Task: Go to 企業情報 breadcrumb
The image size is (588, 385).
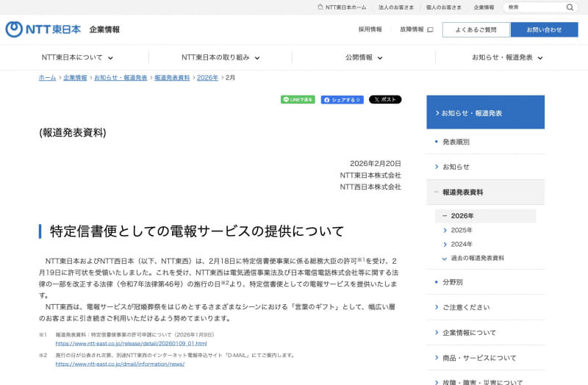Action: click(x=75, y=78)
